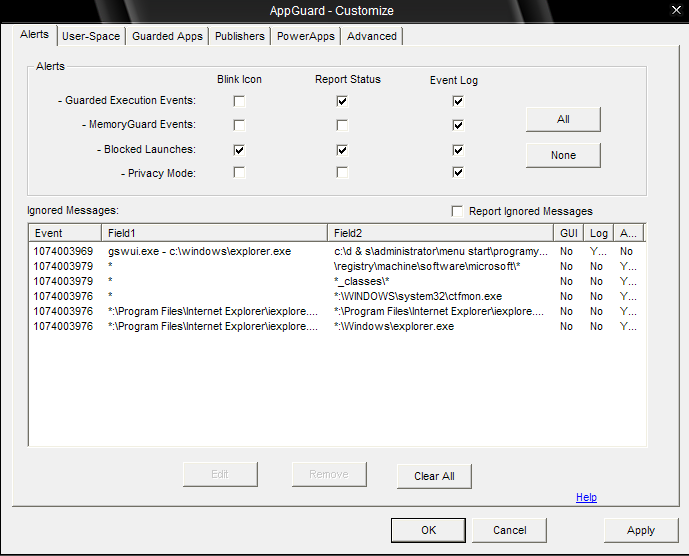Close the AppGuard Customize window

tap(677, 10)
